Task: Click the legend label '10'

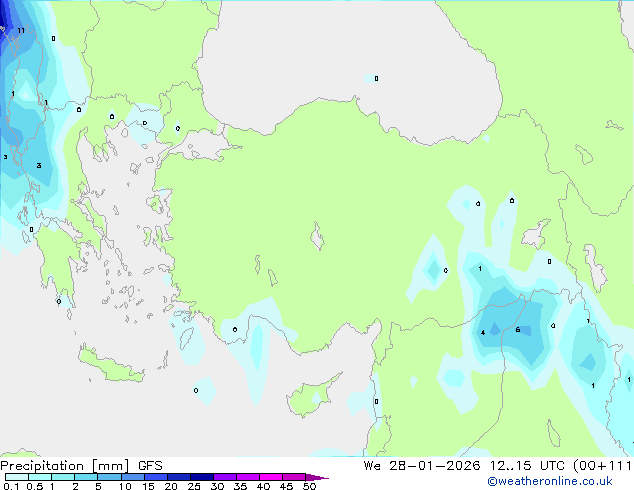Action: point(125,486)
